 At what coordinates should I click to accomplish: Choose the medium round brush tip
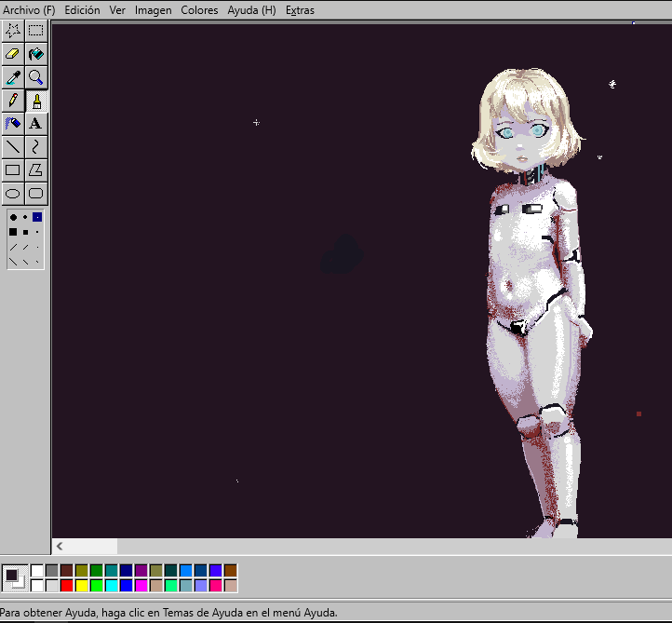click(25, 217)
